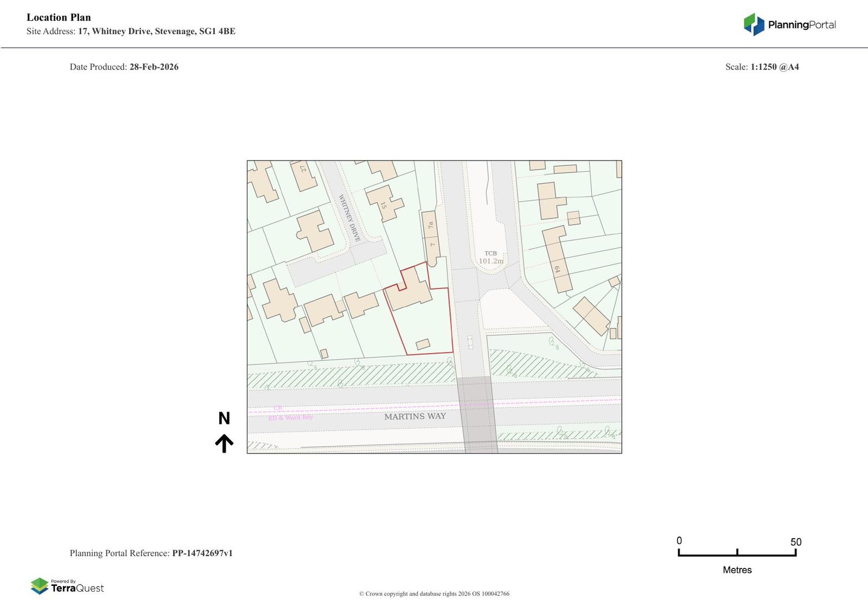Click the MARTINS WAY road label

pos(415,417)
